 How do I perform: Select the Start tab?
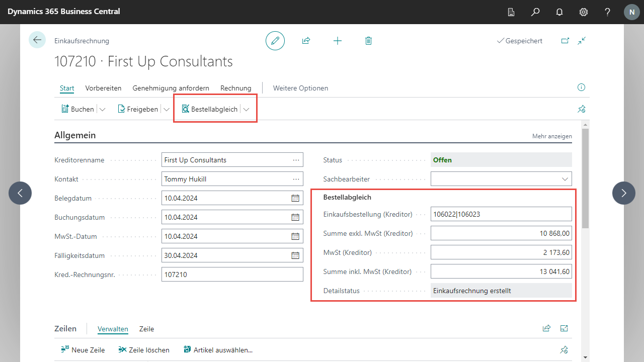point(67,88)
